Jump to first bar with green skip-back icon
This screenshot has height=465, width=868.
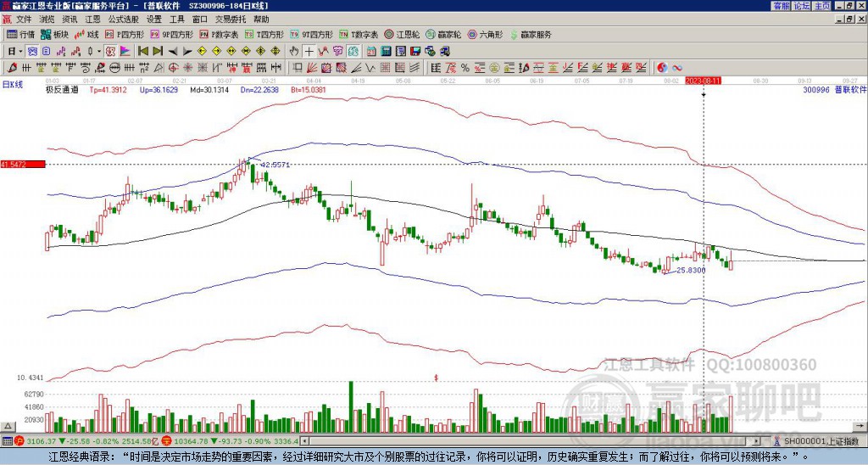[143, 52]
